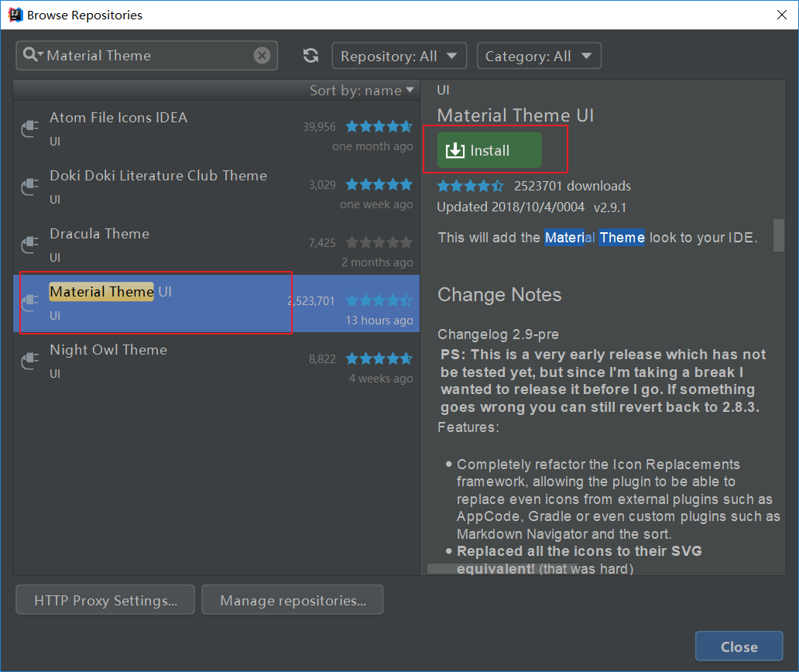Image resolution: width=799 pixels, height=672 pixels.
Task: Click star rating of Atom File Icons IDEA
Action: coord(379,126)
